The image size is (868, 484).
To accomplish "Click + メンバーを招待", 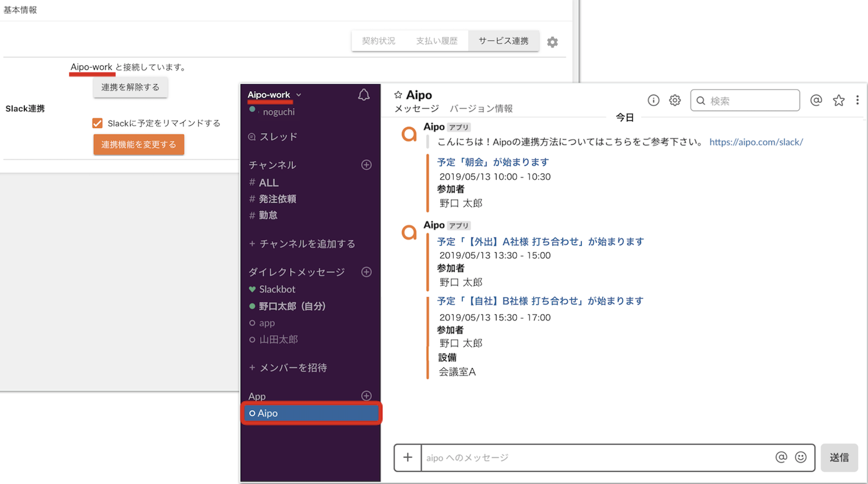I will pyautogui.click(x=288, y=368).
